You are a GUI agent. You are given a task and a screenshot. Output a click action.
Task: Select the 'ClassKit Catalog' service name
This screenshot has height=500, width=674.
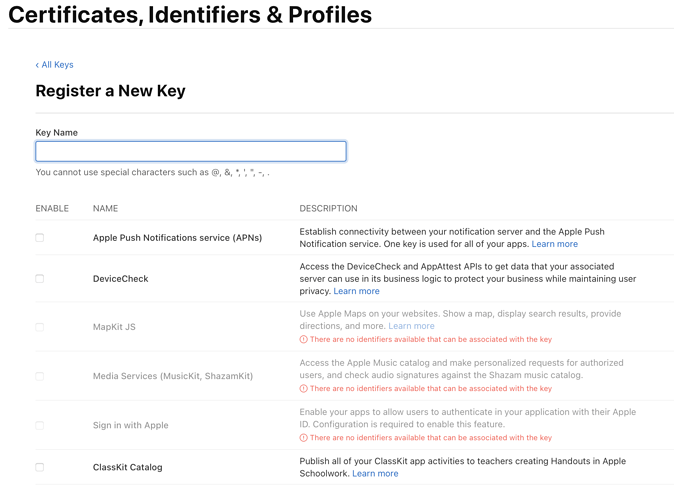click(128, 467)
